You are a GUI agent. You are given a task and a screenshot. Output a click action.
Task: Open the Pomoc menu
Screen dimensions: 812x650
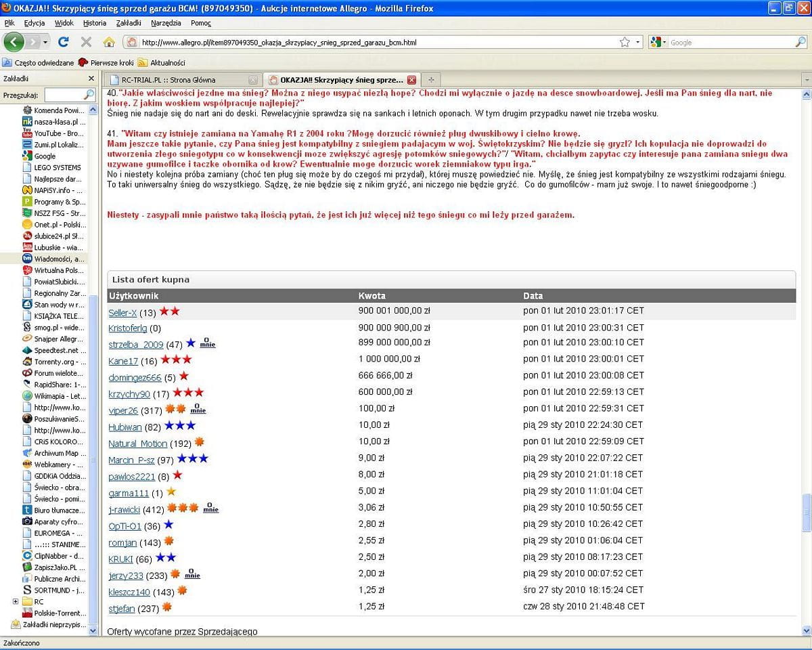201,23
